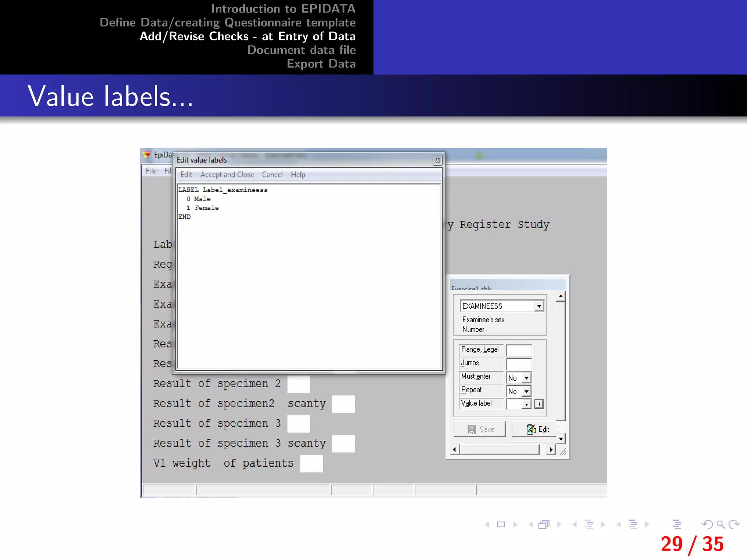This screenshot has width=747, height=560.
Task: Click the left arrow on the checks panel horizontal scrollbar
Action: pos(454,450)
